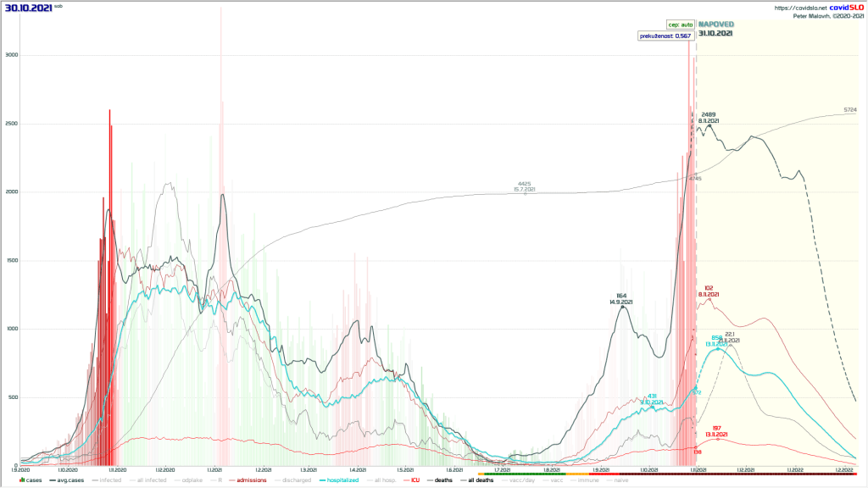Image resolution: width=868 pixels, height=488 pixels.
Task: Enable the odplake legend entry
Action: click(190, 480)
